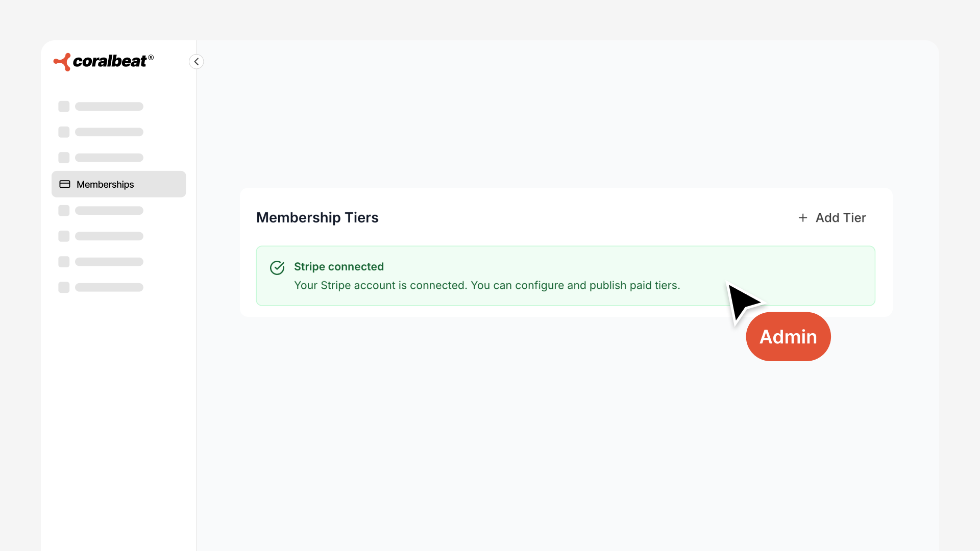
Task: Click the placeholder icon directly above Memberships
Action: tap(64, 158)
